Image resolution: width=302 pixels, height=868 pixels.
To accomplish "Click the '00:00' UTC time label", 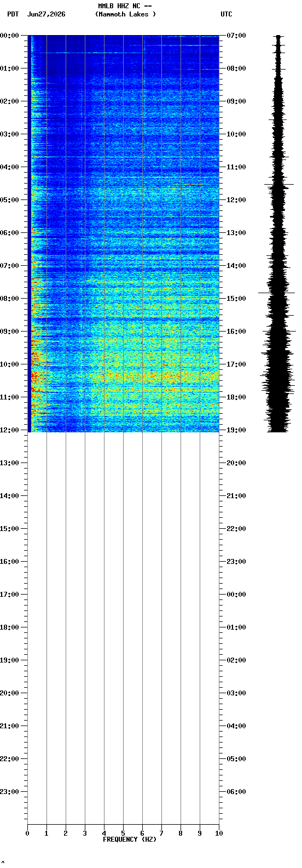I will tap(236, 595).
